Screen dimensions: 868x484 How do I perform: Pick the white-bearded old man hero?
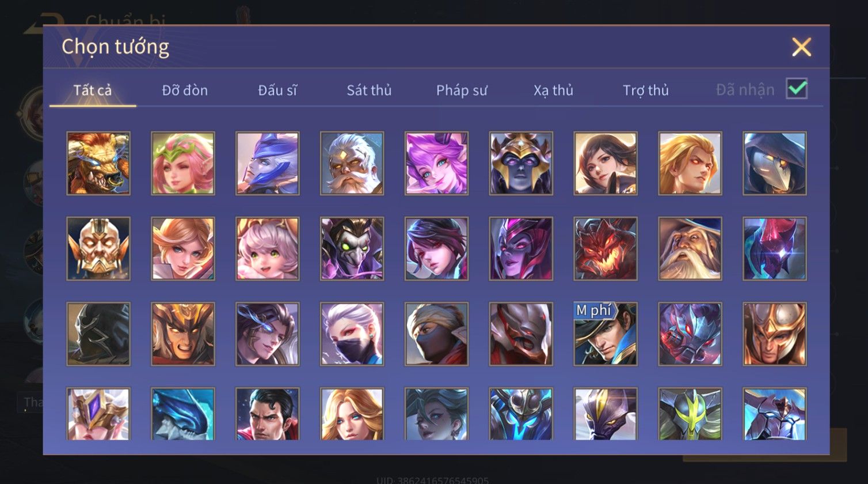352,163
